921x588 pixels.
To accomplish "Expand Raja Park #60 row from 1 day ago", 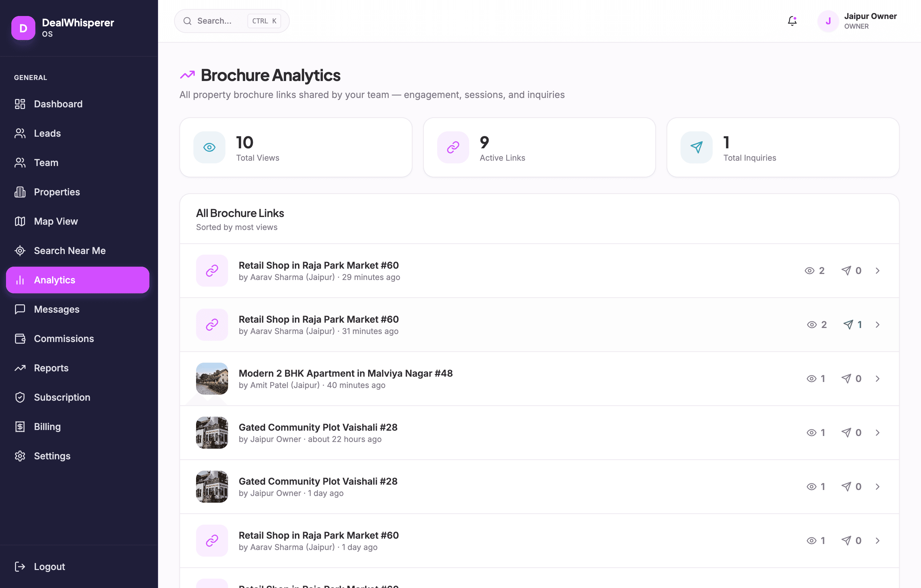I will point(877,541).
